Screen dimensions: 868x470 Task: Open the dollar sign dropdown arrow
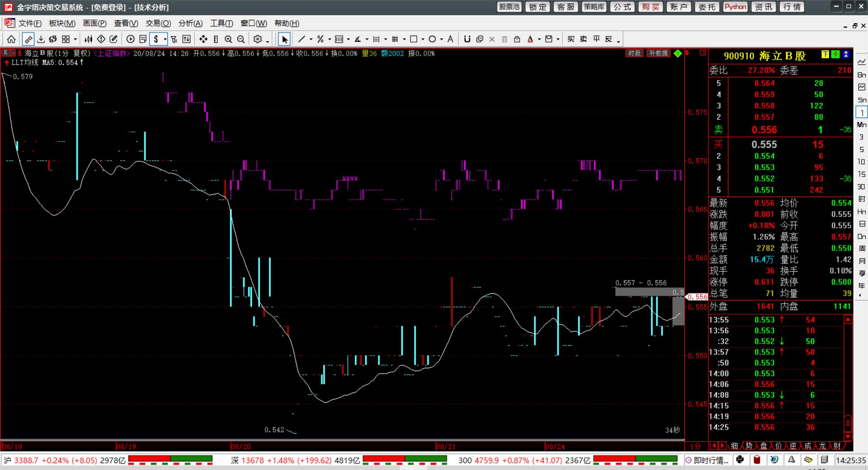165,39
